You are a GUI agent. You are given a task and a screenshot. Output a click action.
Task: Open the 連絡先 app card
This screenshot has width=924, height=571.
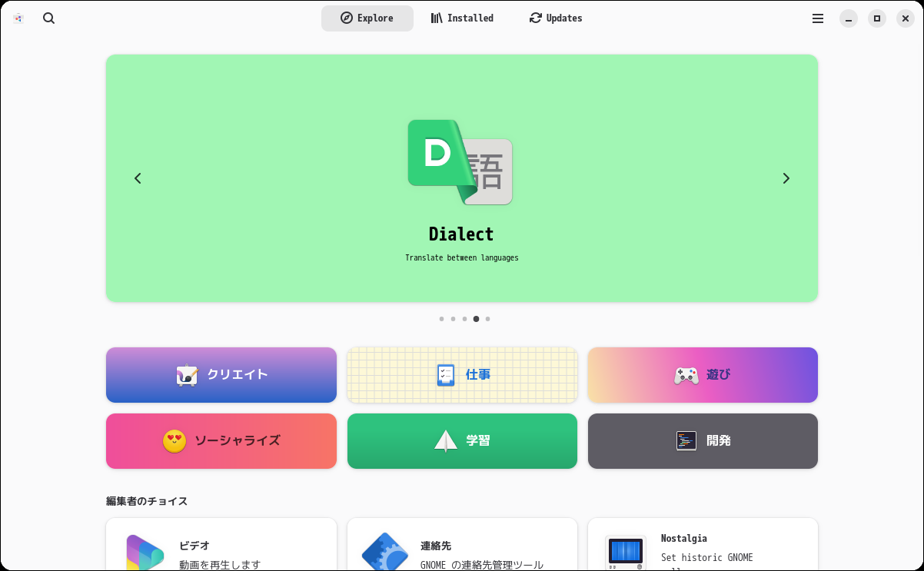(x=462, y=545)
